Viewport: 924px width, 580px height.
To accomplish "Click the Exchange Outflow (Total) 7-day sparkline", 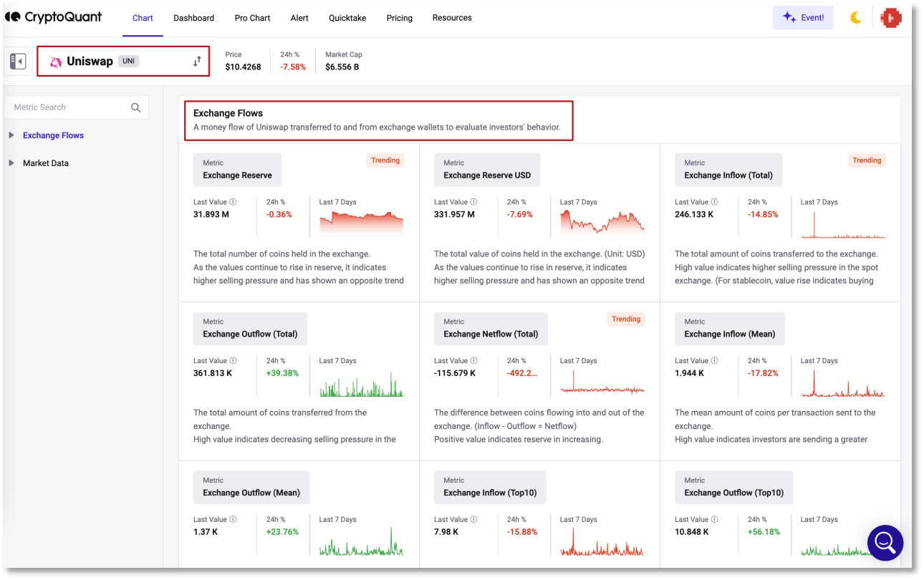I will point(362,383).
